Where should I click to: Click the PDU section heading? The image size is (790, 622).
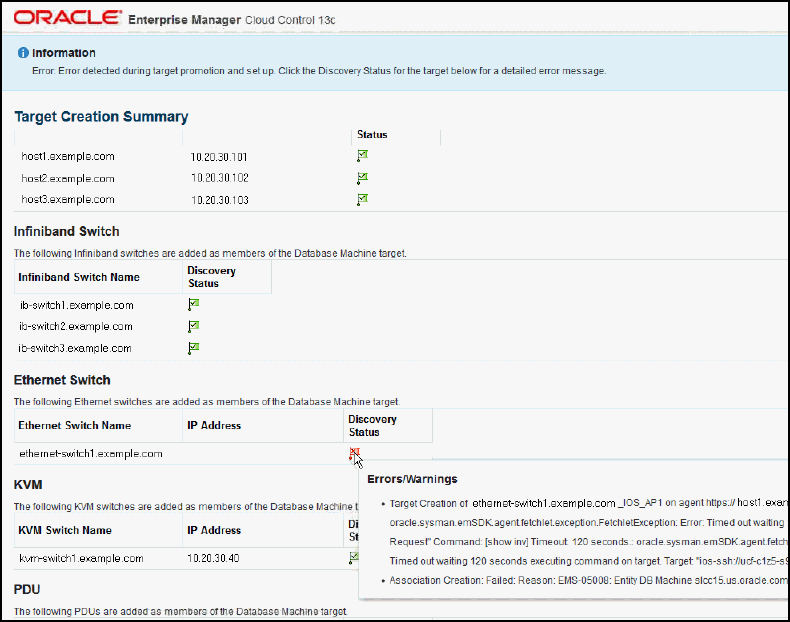click(x=27, y=590)
